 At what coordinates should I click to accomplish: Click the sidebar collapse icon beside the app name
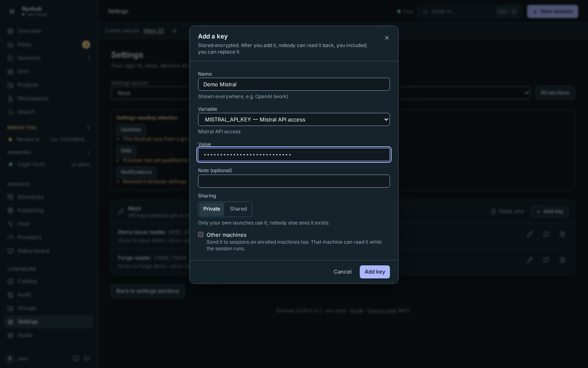12,11
